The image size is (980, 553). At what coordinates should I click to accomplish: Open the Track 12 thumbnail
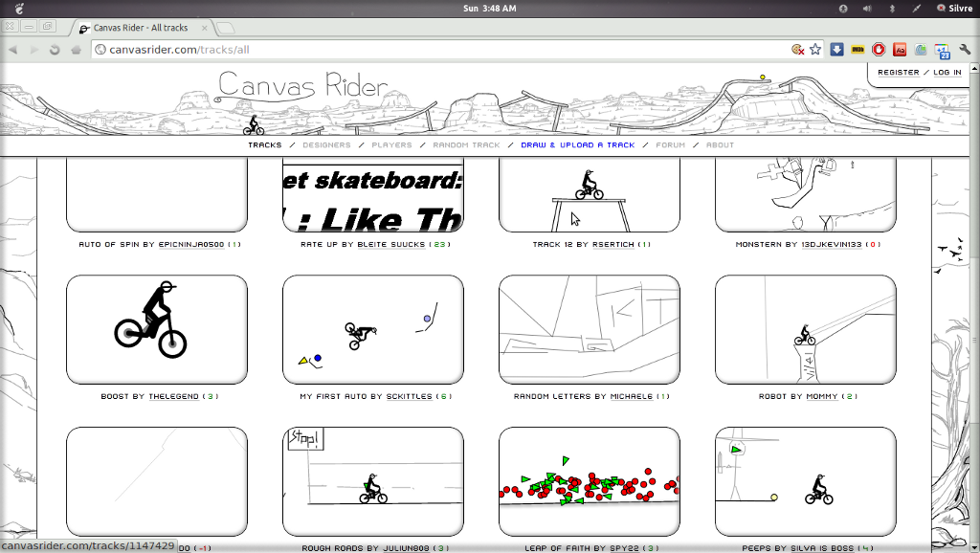click(590, 194)
